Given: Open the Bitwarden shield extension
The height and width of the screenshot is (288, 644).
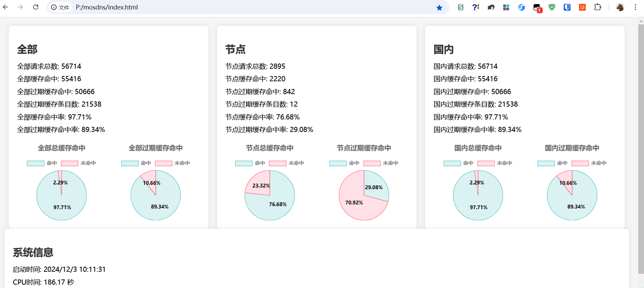Looking at the screenshot, I should coord(567,7).
